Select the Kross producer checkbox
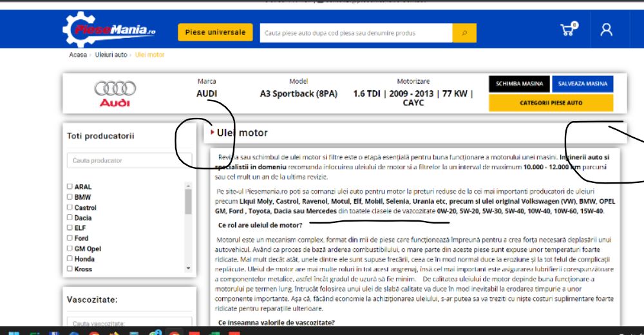The image size is (644, 335). [x=70, y=269]
